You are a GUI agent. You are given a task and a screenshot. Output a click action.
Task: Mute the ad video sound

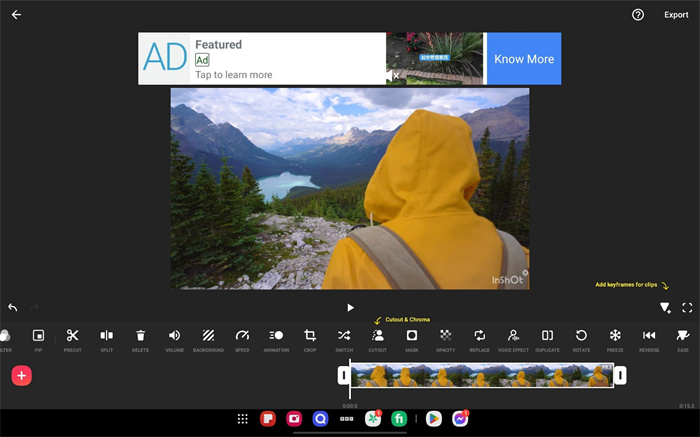click(391, 76)
